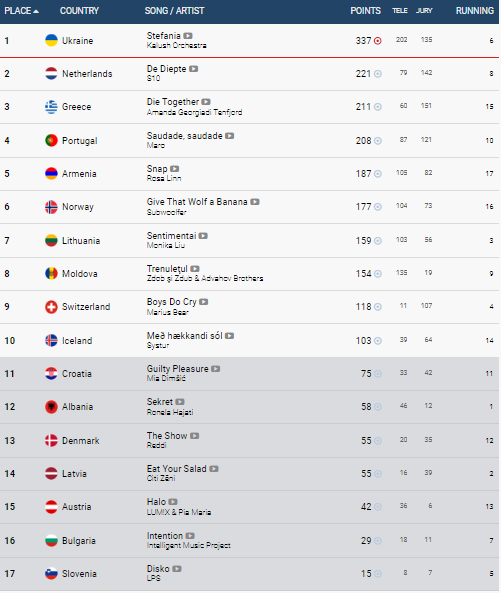Sort the table by POINTS column
501x593 pixels.
click(365, 11)
